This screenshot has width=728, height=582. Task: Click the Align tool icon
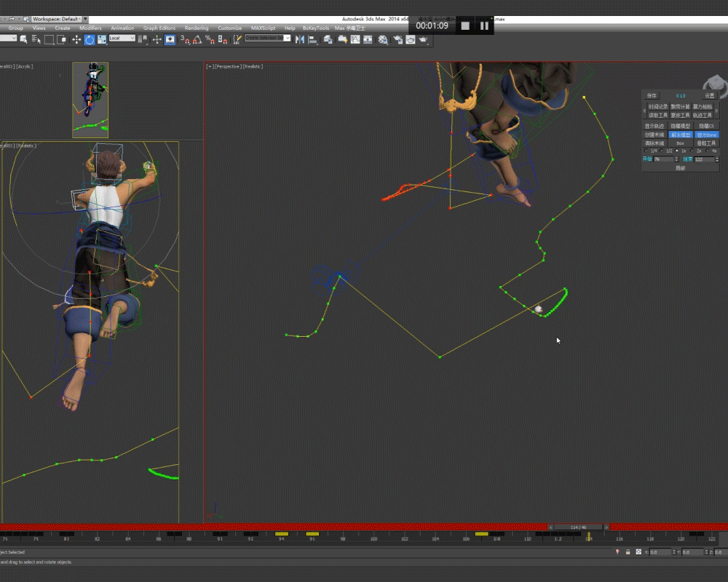[x=313, y=40]
